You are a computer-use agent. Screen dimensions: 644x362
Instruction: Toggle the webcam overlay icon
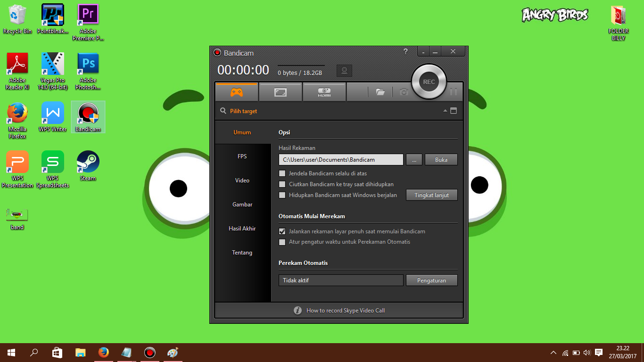(x=344, y=71)
